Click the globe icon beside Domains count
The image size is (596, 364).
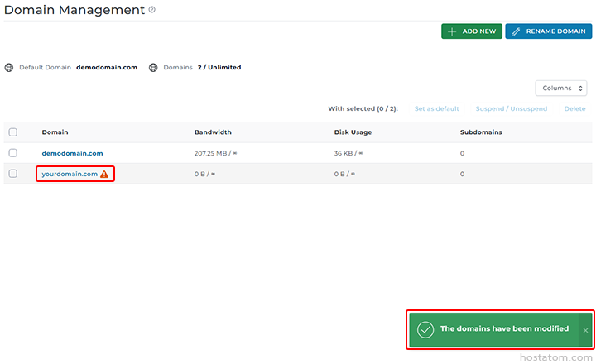point(153,67)
